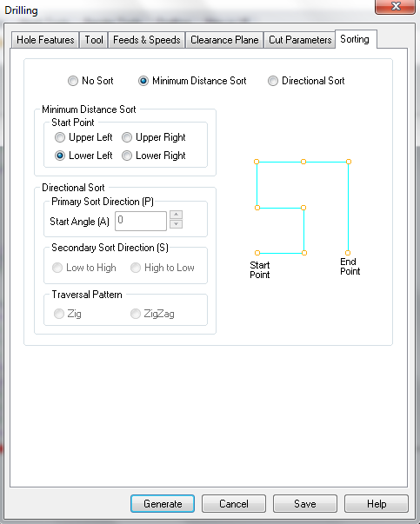
Task: Go to Feeds & Speeds tab
Action: point(146,40)
